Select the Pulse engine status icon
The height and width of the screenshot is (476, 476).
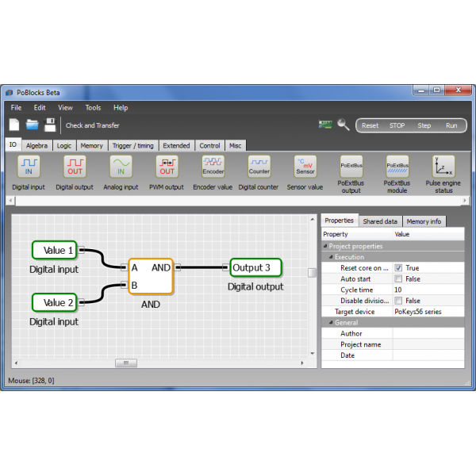pyautogui.click(x=443, y=167)
